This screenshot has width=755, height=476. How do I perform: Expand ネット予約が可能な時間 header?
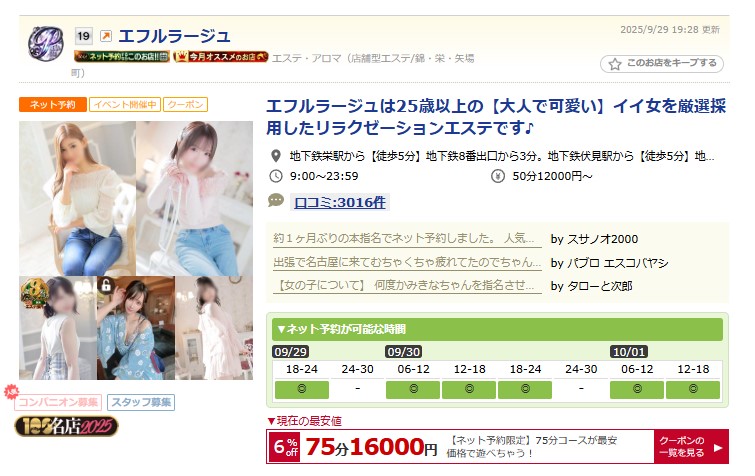pyautogui.click(x=497, y=329)
